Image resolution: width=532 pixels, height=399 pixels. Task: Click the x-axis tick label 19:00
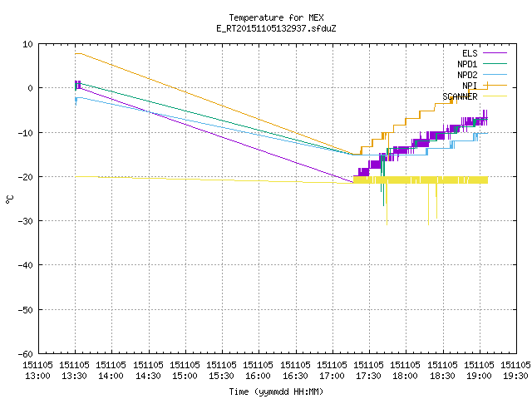pos(479,376)
